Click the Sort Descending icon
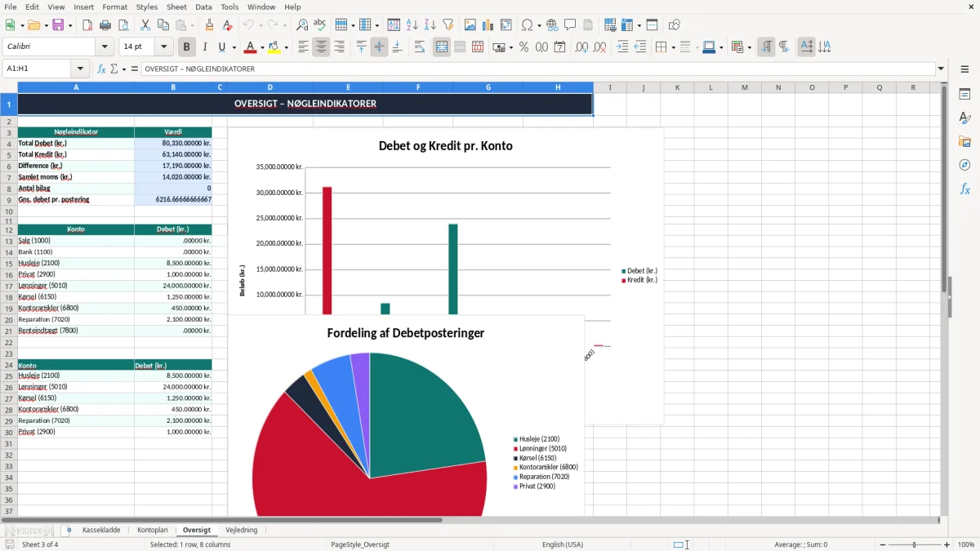 point(430,25)
